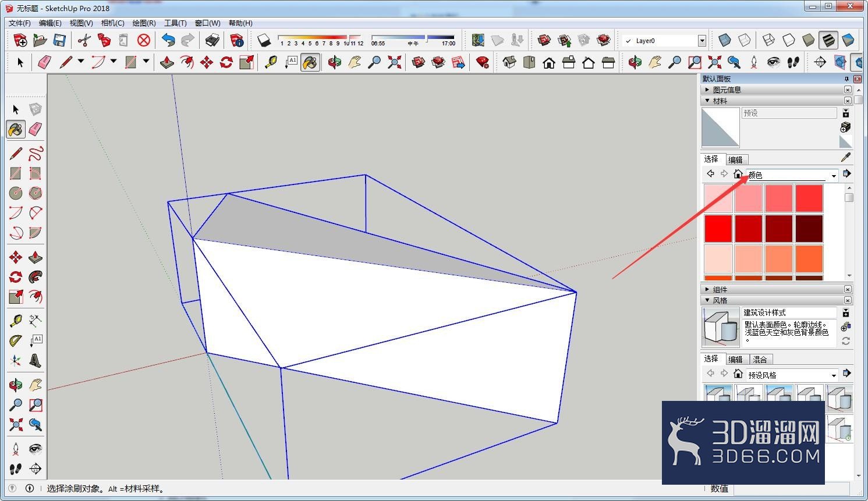
Task: Open the 文件(F) menu
Action: [20, 23]
